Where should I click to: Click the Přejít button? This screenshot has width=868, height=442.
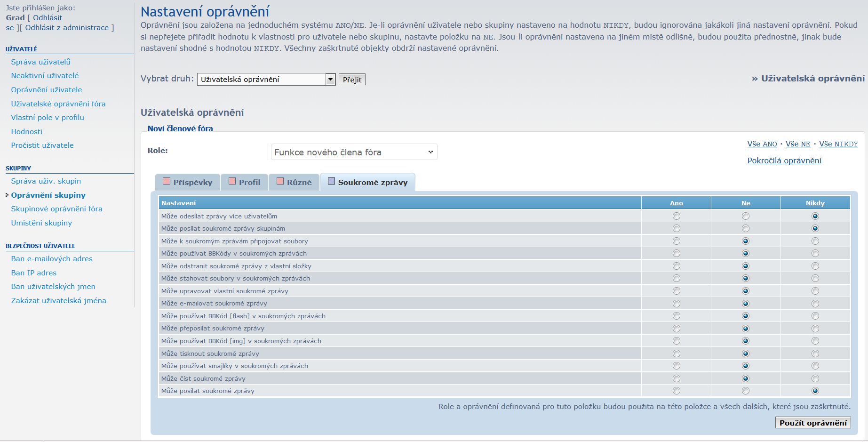click(x=352, y=80)
